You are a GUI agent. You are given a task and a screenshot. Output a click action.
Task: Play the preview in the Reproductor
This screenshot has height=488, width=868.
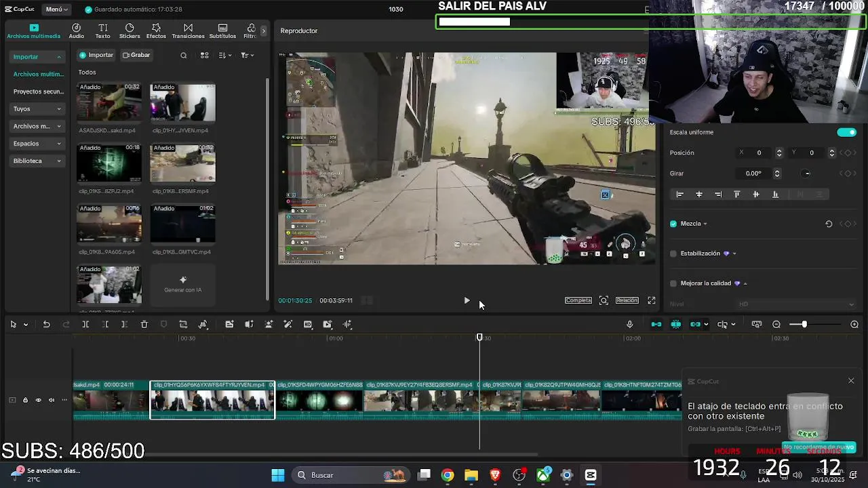click(x=467, y=300)
